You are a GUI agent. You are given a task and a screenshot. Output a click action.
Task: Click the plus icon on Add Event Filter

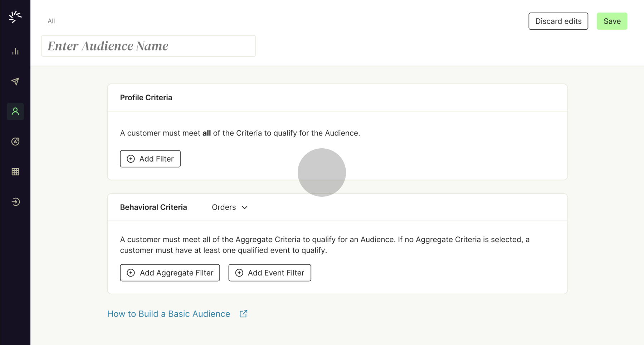(x=239, y=273)
